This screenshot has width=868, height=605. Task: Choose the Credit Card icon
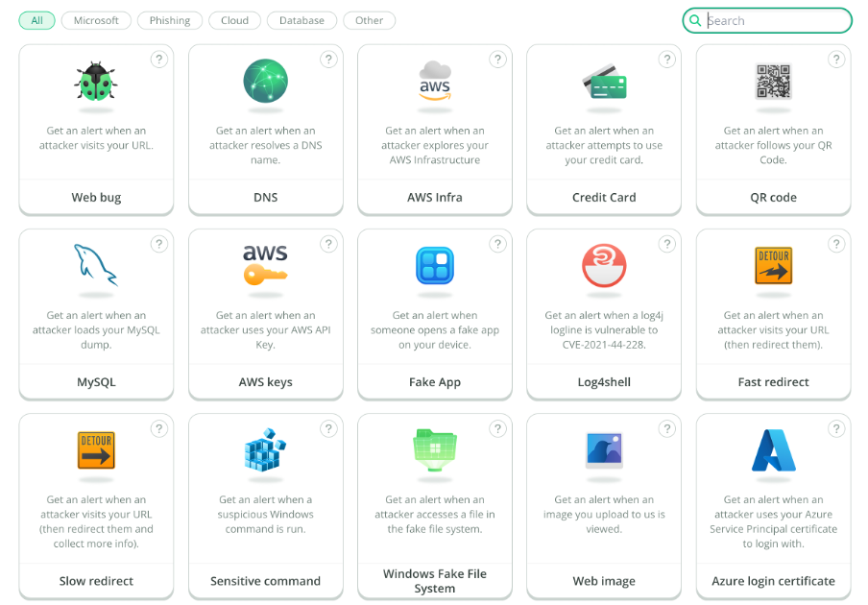pyautogui.click(x=604, y=83)
